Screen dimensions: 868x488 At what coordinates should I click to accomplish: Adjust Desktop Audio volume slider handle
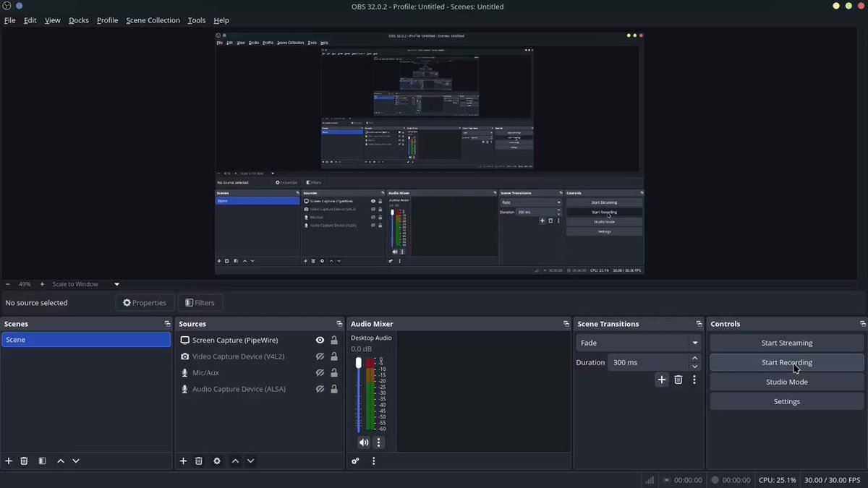pos(358,363)
